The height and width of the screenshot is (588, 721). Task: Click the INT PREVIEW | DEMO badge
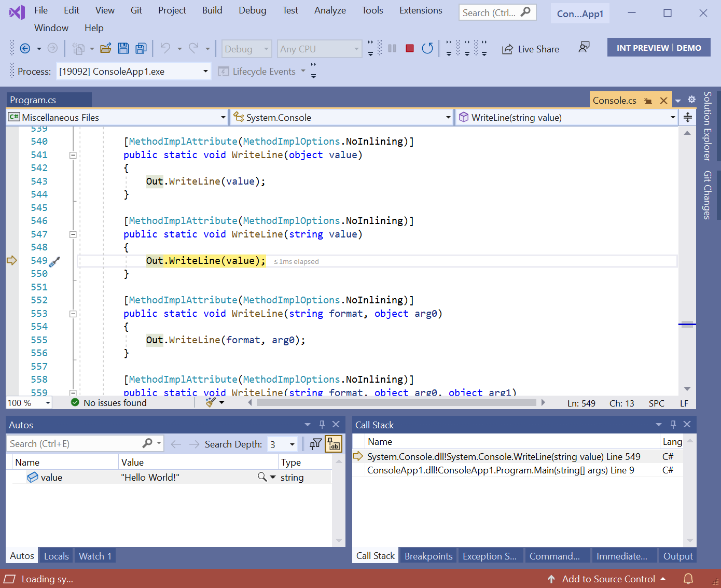659,48
